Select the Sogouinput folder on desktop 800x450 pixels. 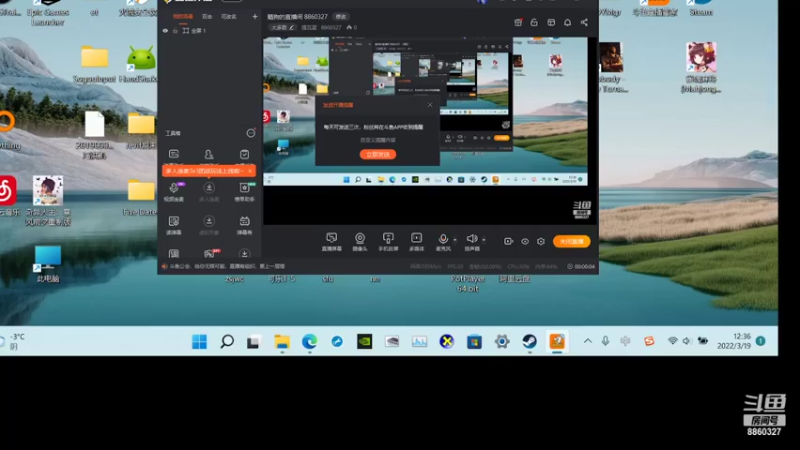click(x=94, y=64)
